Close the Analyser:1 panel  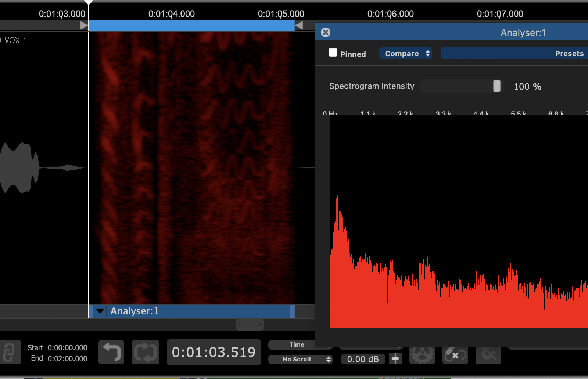tap(326, 32)
